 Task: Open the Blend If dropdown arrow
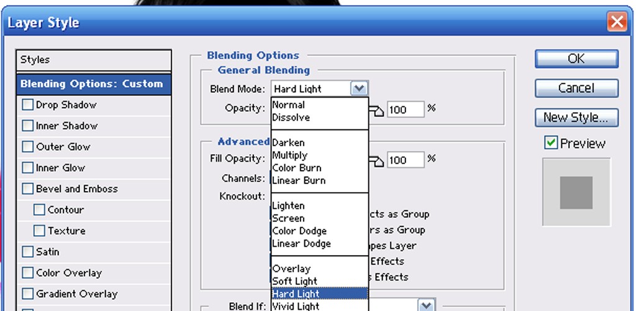427,305
